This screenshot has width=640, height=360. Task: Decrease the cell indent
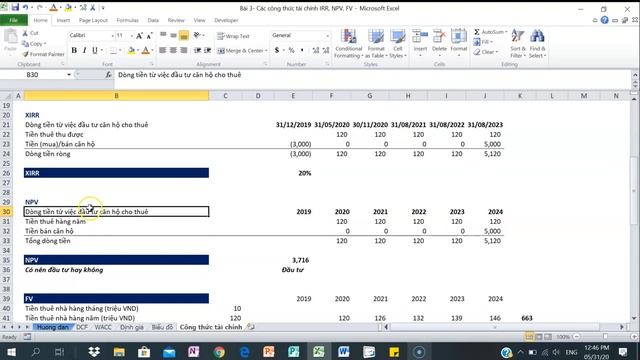click(198, 50)
